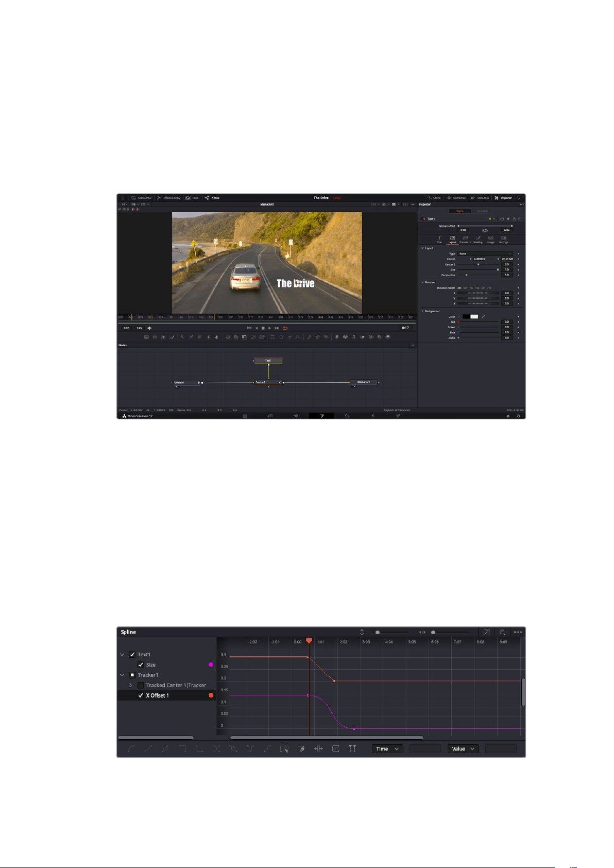Click the Show Key Markers icon
Image resolution: width=614 pixels, height=868 pixels.
[352, 749]
